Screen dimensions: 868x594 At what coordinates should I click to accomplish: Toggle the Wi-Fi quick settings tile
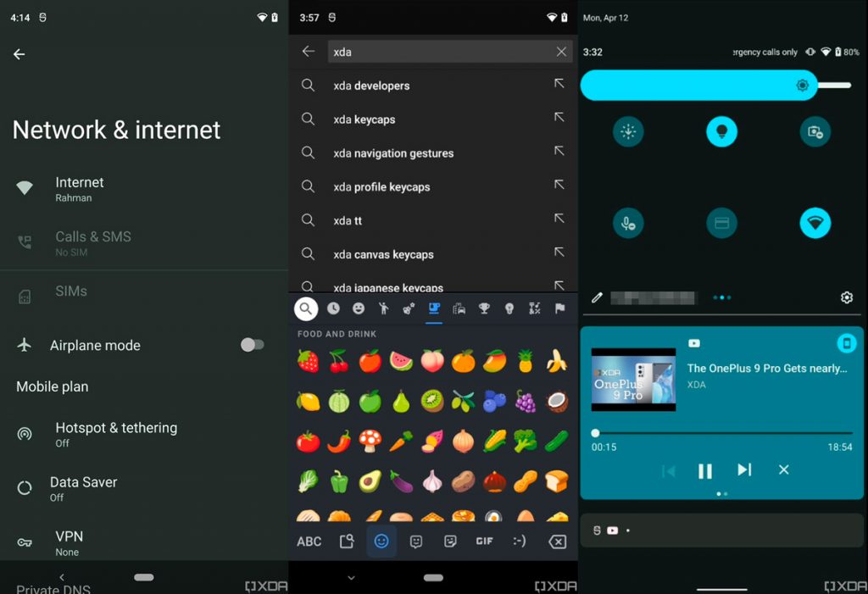[815, 223]
